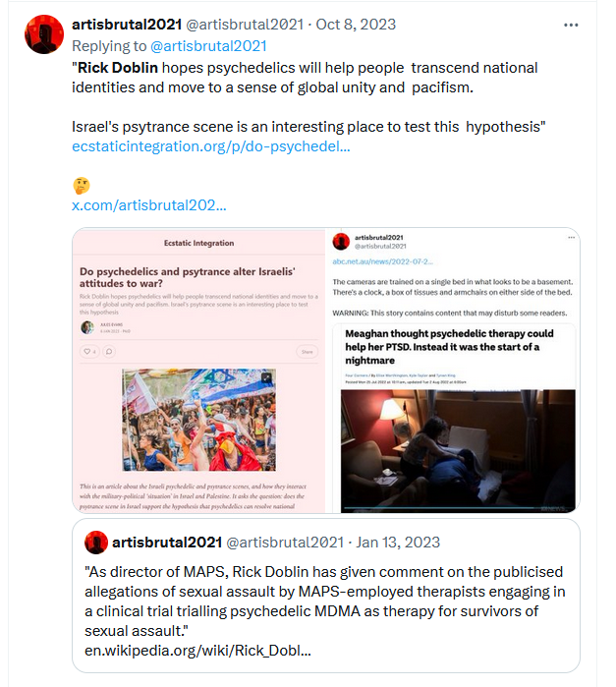This screenshot has width=616, height=687.
Task: Click the avatar inside the embedded tweet screenshot
Action: click(x=341, y=242)
